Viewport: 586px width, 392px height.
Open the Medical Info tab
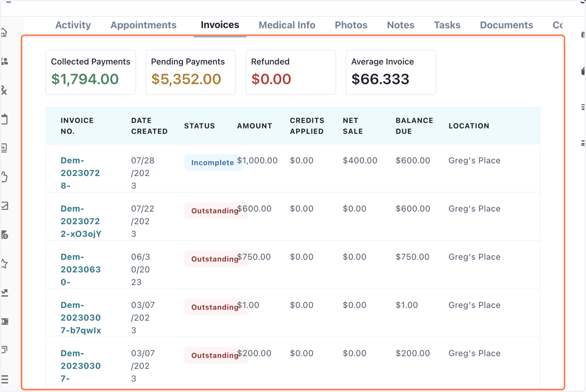point(287,25)
